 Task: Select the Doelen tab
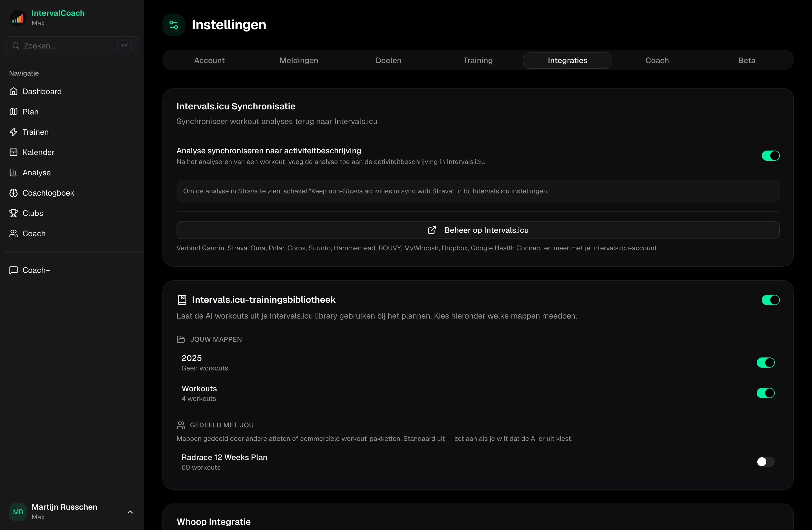[389, 60]
